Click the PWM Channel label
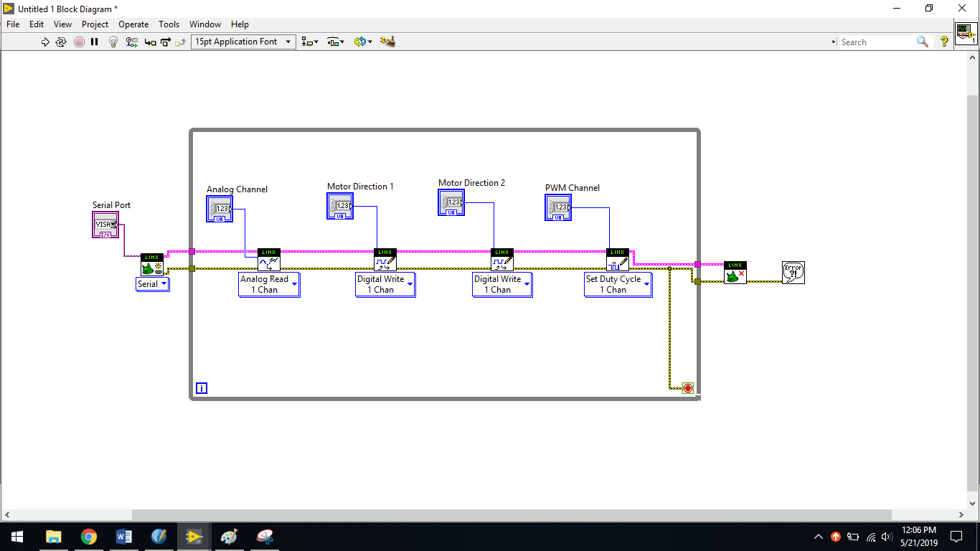Image resolution: width=980 pixels, height=551 pixels. [572, 188]
